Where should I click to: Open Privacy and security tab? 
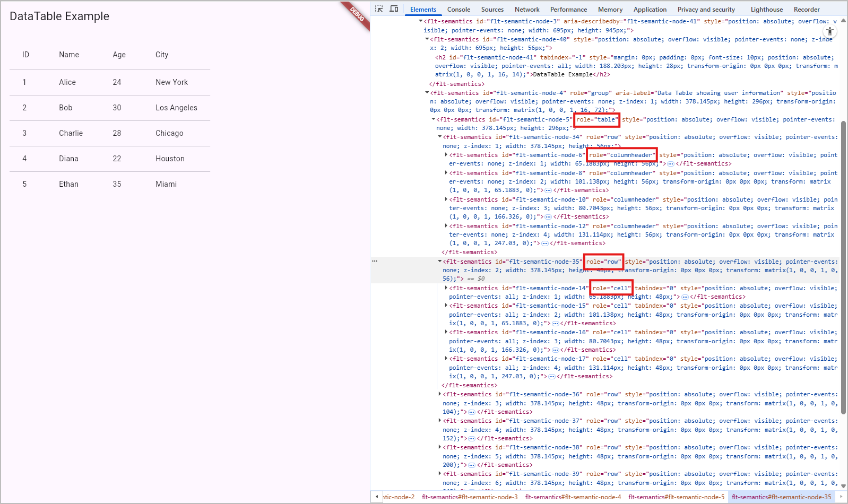pyautogui.click(x=706, y=10)
